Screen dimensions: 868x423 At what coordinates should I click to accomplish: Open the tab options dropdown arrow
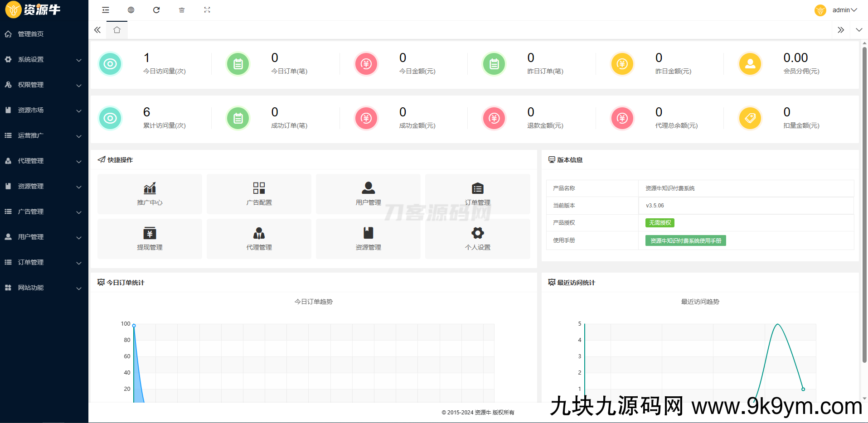[x=858, y=30]
